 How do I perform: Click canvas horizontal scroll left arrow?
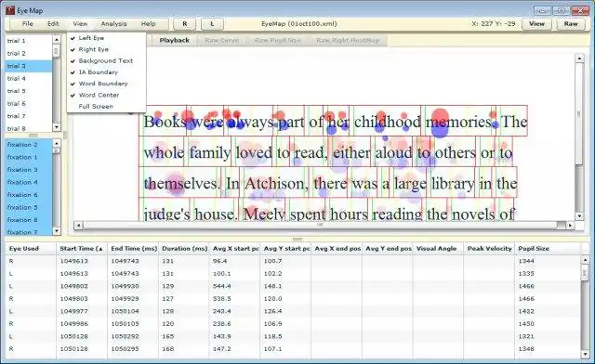78,226
